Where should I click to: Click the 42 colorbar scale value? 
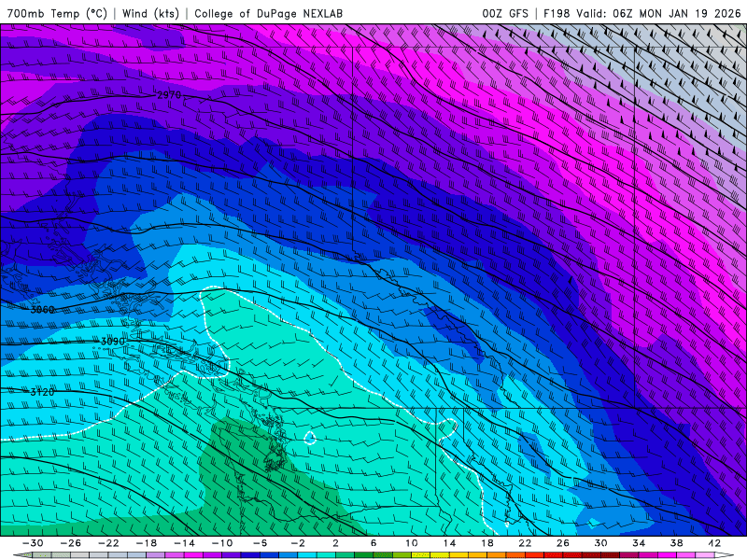[714, 543]
